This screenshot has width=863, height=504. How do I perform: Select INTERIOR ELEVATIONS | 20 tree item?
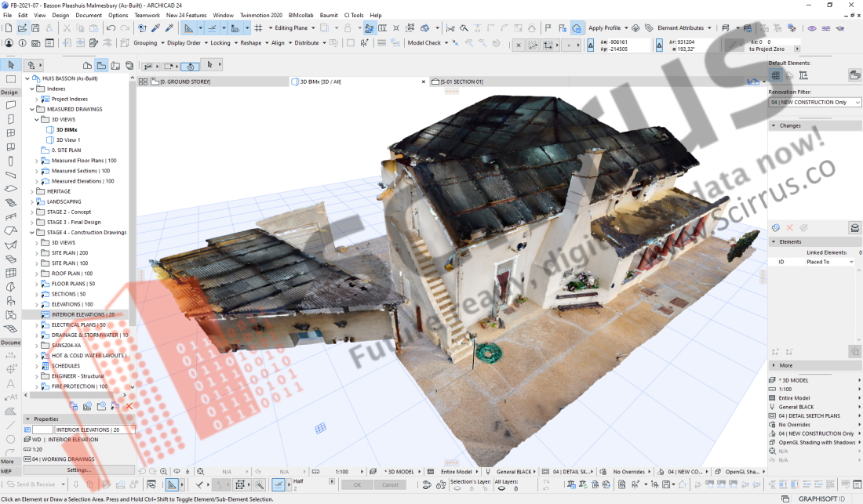(x=82, y=314)
